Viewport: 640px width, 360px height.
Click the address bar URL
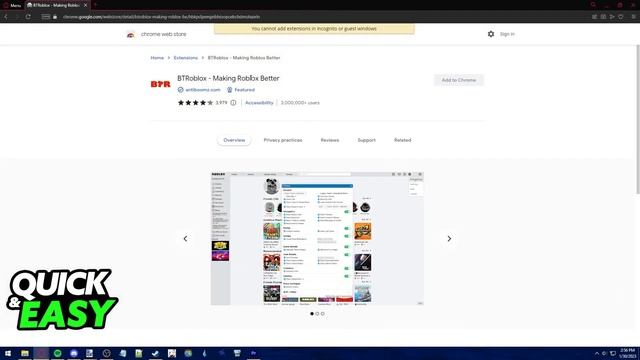[x=162, y=17]
